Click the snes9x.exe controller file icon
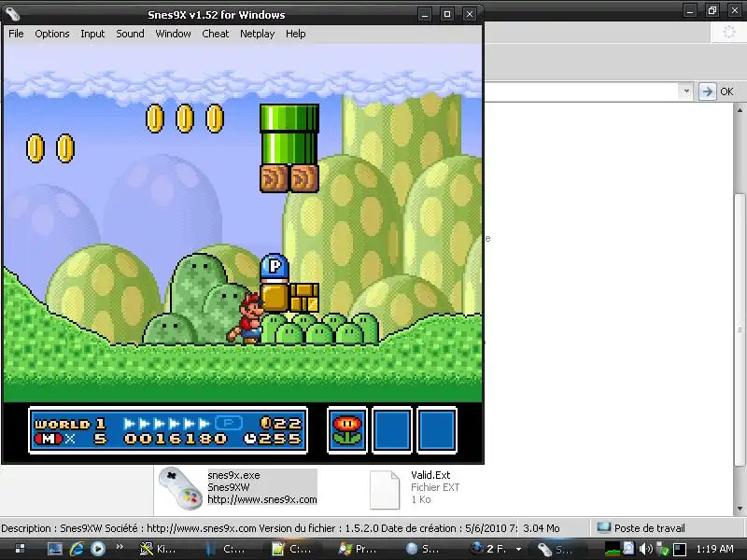 (180, 488)
